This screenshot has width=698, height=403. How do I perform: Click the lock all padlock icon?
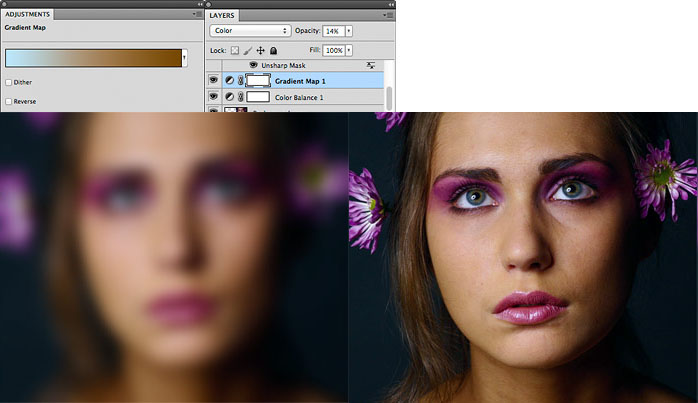pyautogui.click(x=273, y=50)
